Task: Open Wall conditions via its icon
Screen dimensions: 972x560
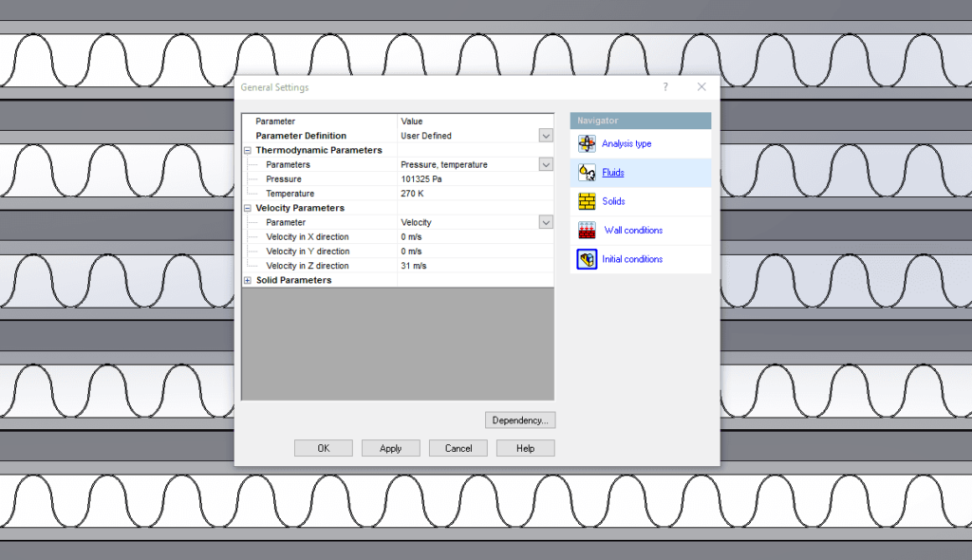Action: click(587, 230)
